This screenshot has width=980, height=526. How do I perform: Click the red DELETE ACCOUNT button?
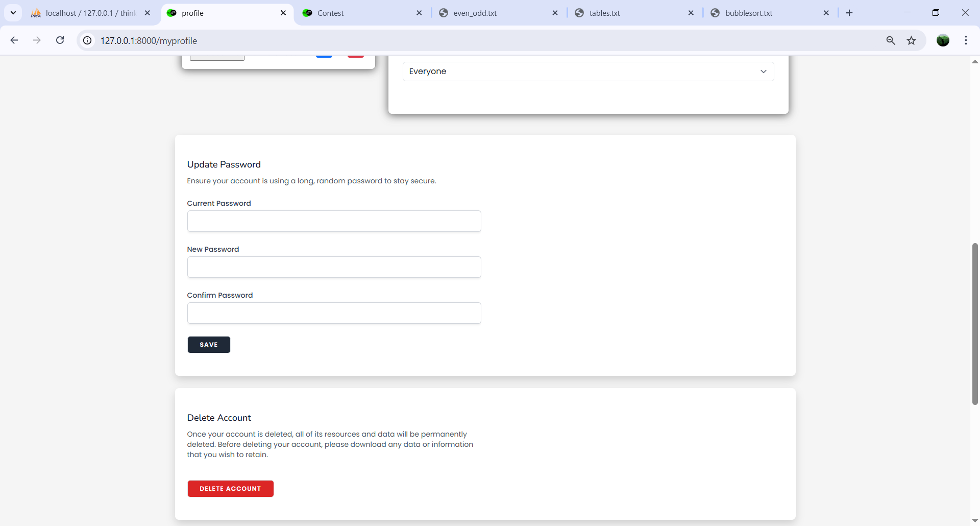point(230,489)
